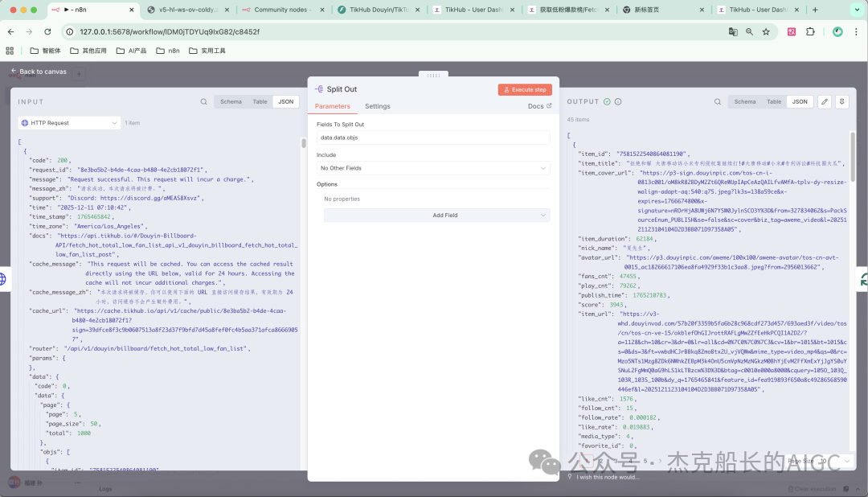
Task: Open the 智能体 bookmark folder
Action: 45,51
